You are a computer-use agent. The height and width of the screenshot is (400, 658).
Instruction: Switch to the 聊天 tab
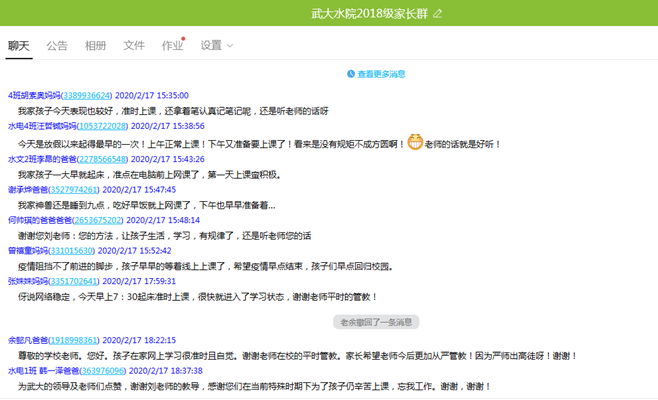click(x=18, y=46)
